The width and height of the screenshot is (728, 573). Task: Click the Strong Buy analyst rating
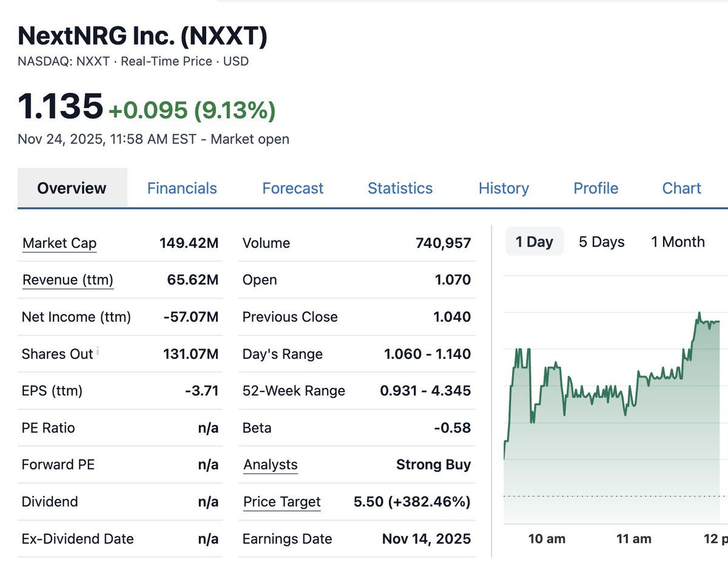(x=433, y=465)
